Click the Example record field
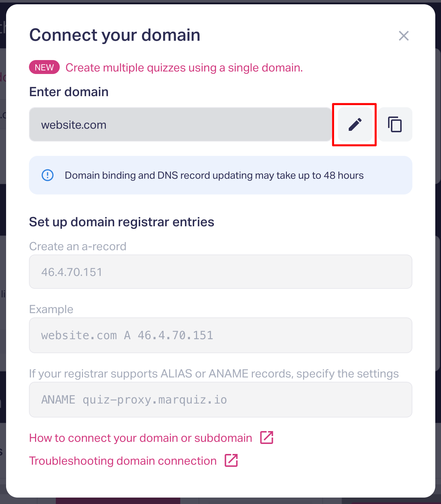Image resolution: width=441 pixels, height=504 pixels. 220,335
